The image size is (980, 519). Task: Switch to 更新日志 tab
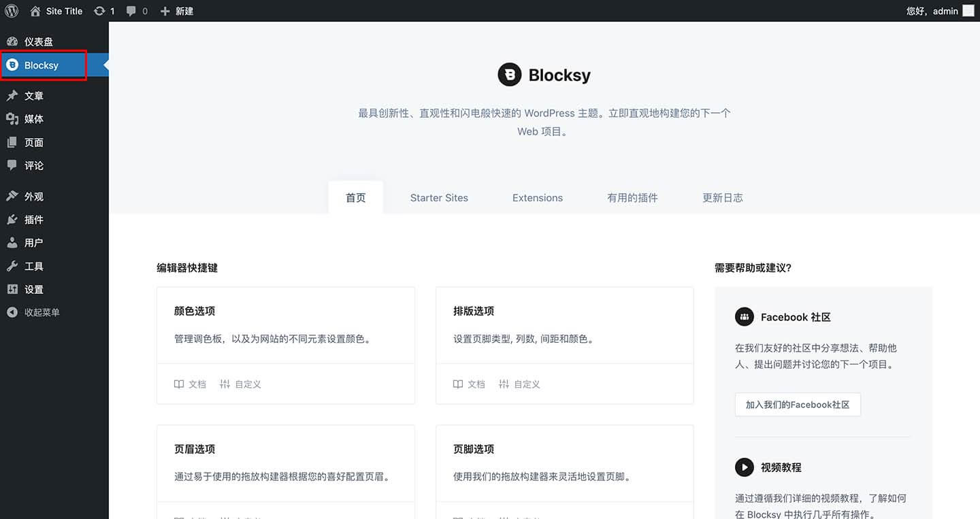(723, 198)
